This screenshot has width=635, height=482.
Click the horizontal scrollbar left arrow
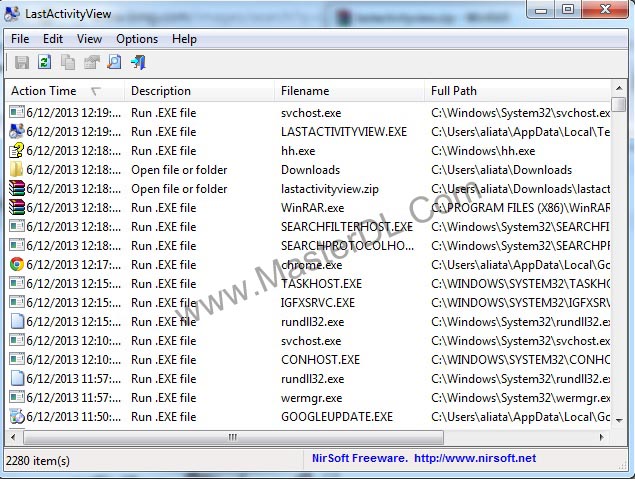click(13, 437)
